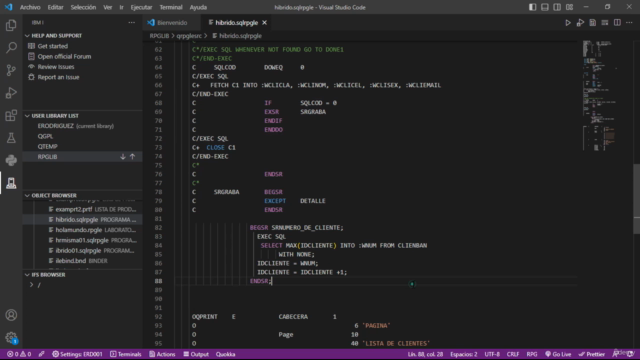
Task: Open Source Control view
Action: pos(11,70)
